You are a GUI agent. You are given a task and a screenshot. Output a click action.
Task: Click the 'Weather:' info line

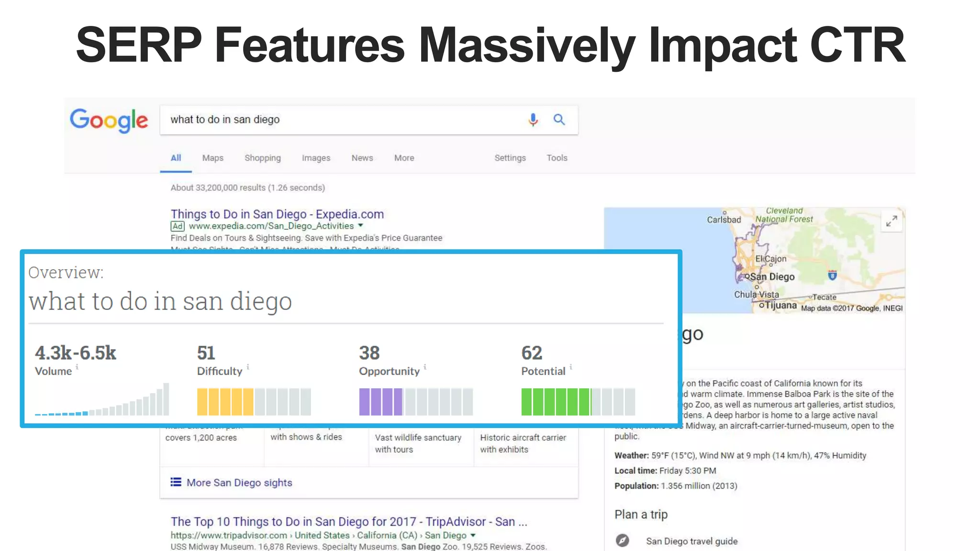pos(740,455)
